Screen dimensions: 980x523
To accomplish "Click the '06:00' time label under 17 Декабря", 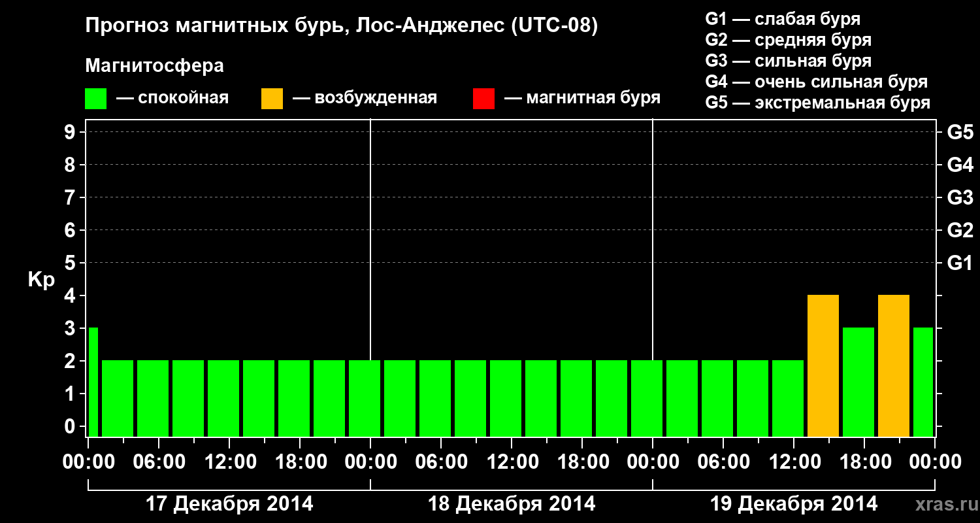I will pos(159,462).
